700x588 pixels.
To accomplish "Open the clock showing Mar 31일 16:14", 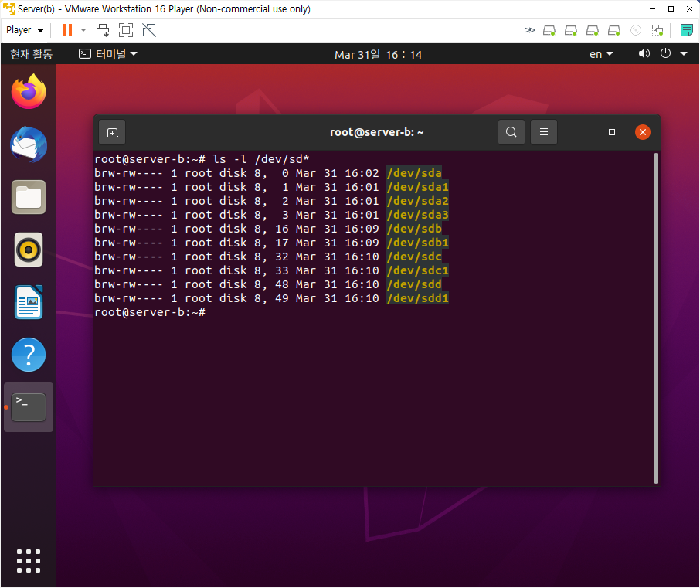I will [x=378, y=54].
